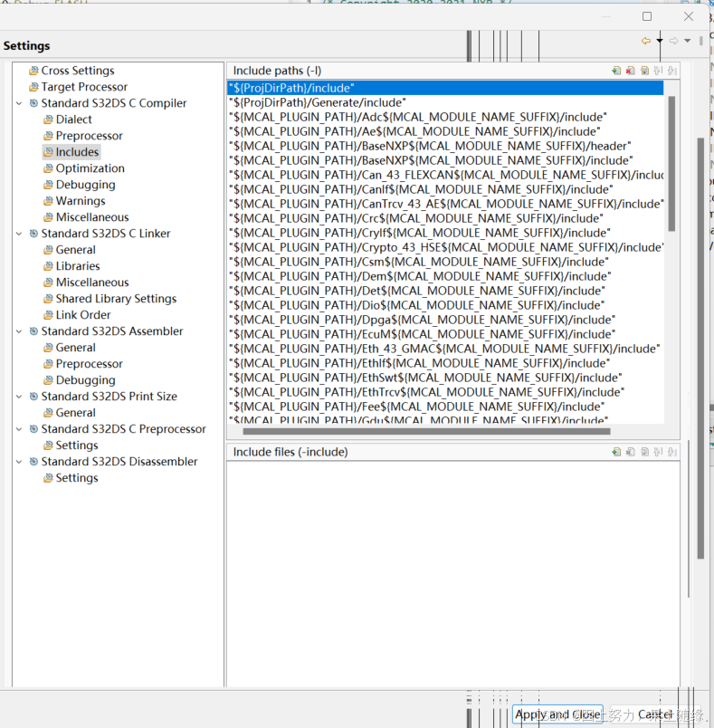The width and height of the screenshot is (714, 728).
Task: Select the Fee include path entry
Action: click(x=445, y=407)
